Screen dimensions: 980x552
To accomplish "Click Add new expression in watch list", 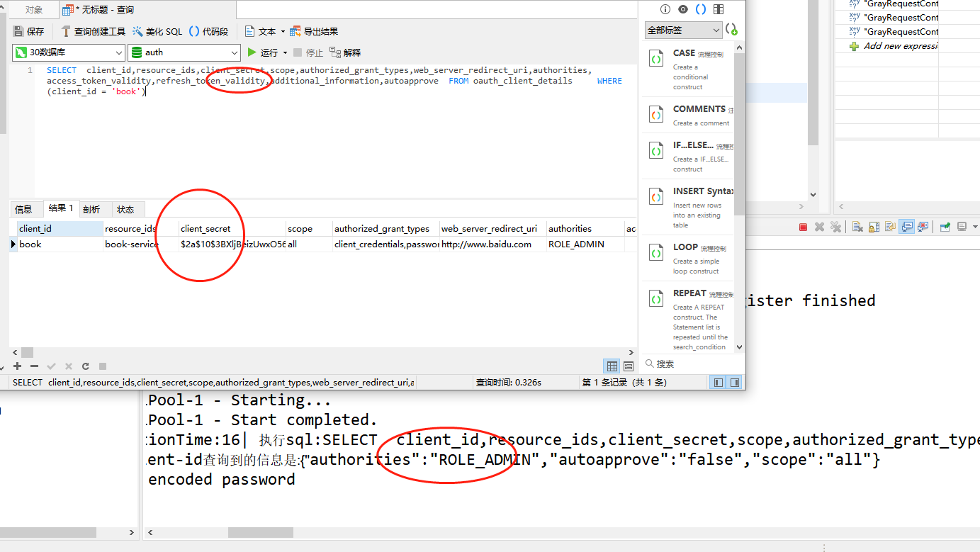I will [900, 46].
